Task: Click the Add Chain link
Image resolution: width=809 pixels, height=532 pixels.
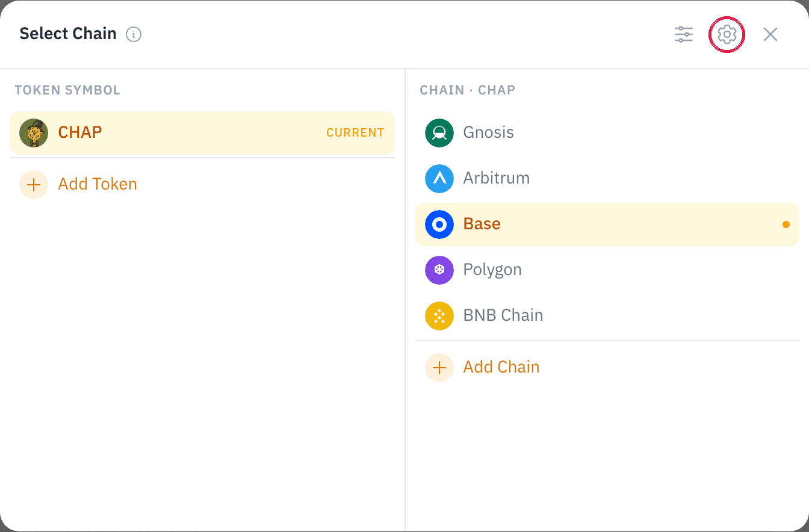Action: pyautogui.click(x=501, y=367)
